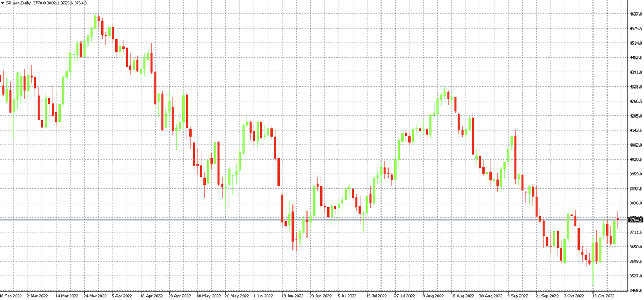Screen dimensions: 644x300
Task: Click the 4020.5 price scale label
Action: point(635,159)
